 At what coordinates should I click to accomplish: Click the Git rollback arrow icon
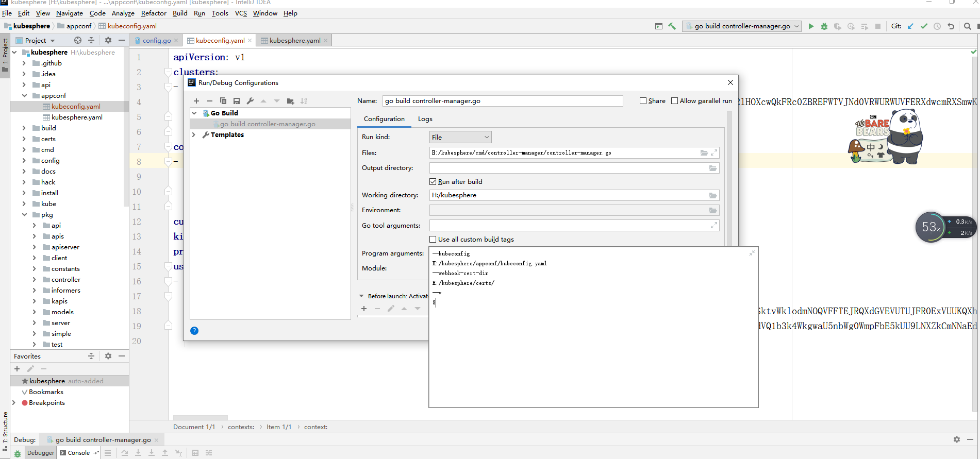951,26
